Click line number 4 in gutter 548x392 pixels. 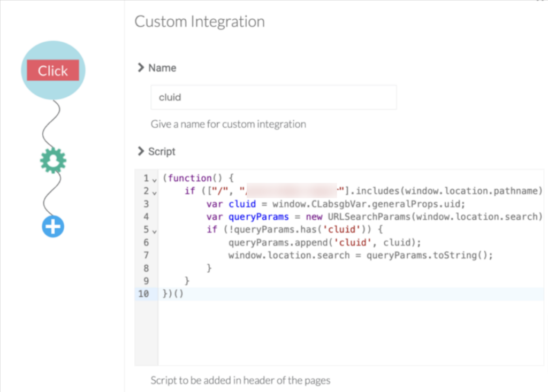pyautogui.click(x=146, y=217)
